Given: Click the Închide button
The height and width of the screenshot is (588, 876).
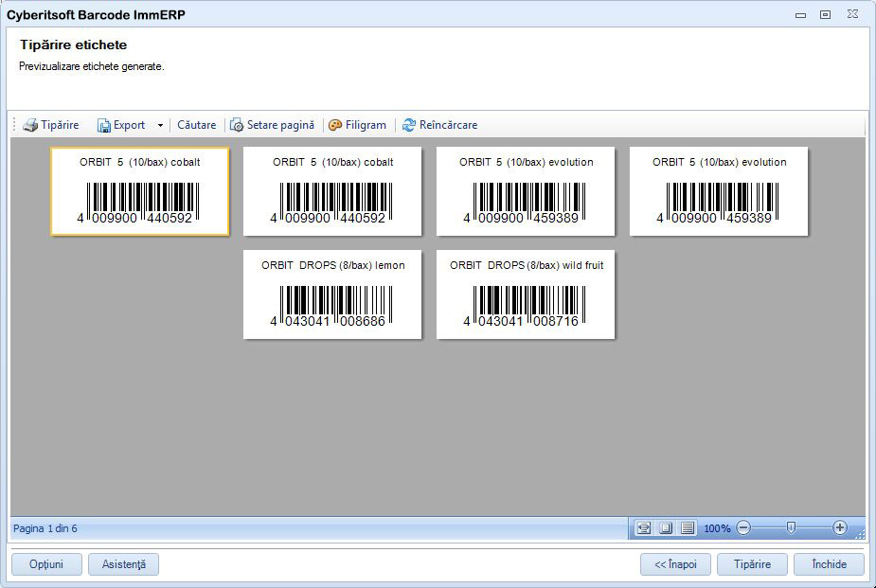Looking at the screenshot, I should (x=829, y=564).
